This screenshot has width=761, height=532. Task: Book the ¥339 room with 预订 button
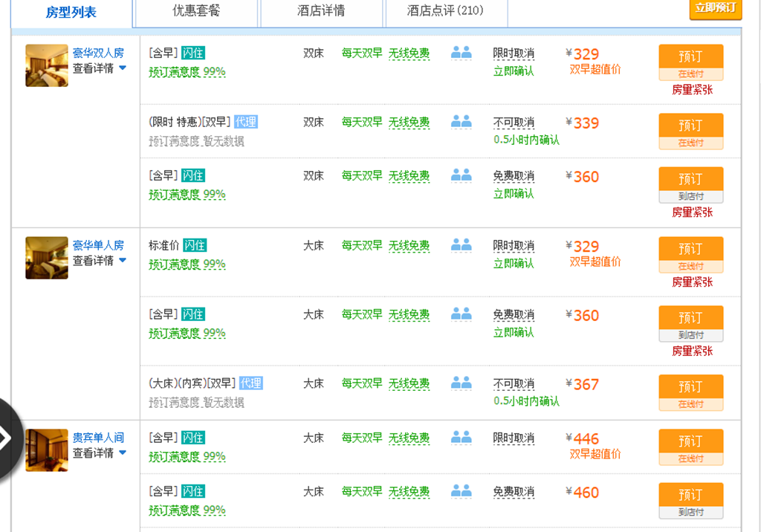tap(690, 125)
